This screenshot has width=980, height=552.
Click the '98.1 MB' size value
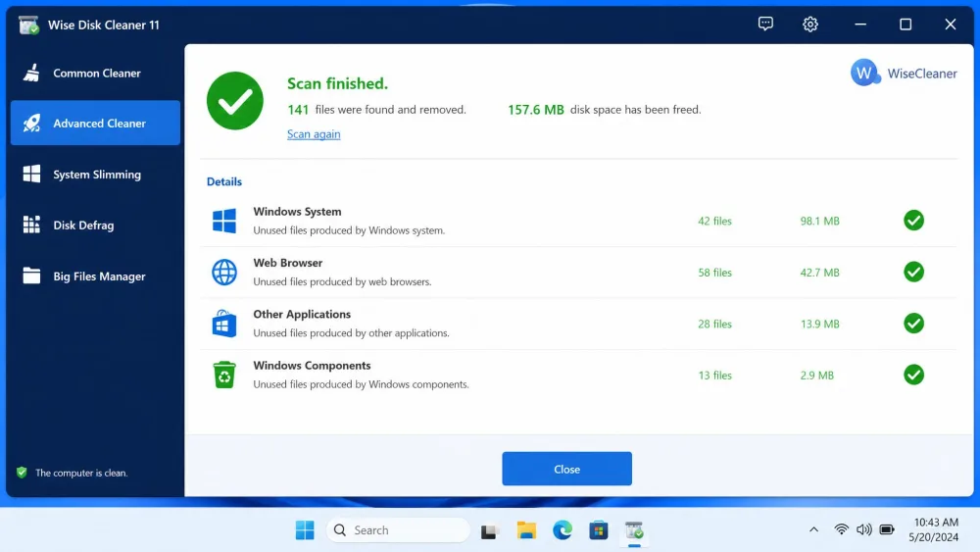pyautogui.click(x=819, y=221)
